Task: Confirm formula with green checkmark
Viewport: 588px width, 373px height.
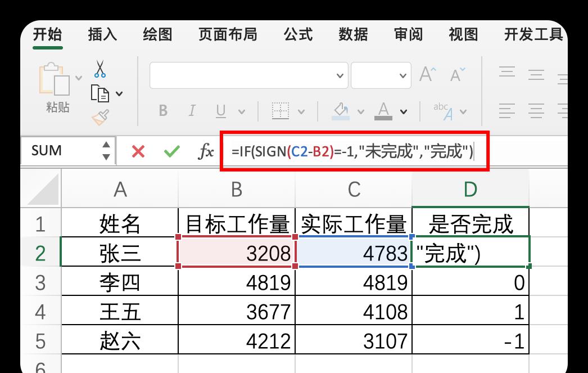Action: [x=172, y=151]
